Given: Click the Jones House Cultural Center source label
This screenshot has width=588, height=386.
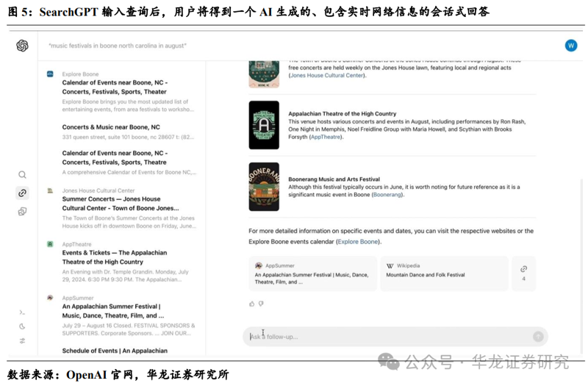Looking at the screenshot, I should coord(98,190).
